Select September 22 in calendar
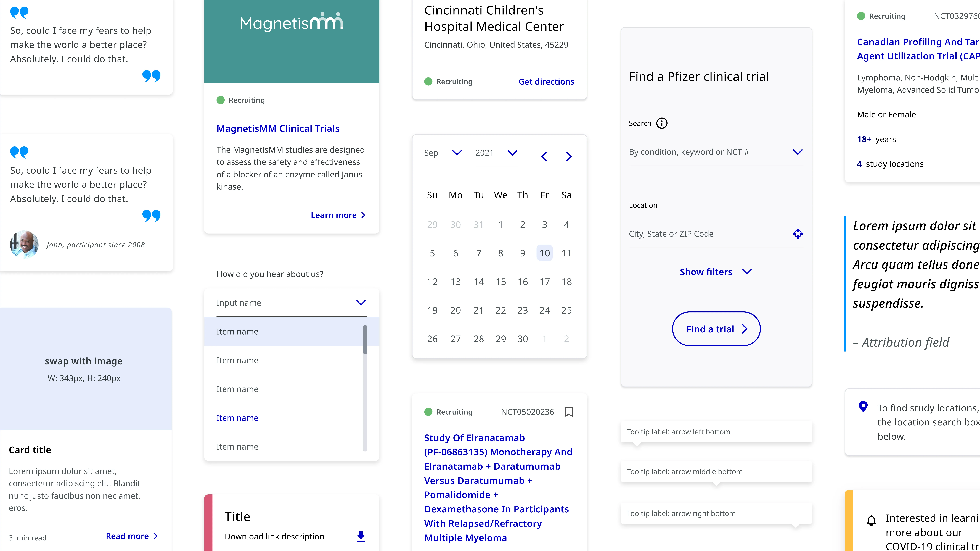Screen dimensions: 980x551 click(501, 310)
